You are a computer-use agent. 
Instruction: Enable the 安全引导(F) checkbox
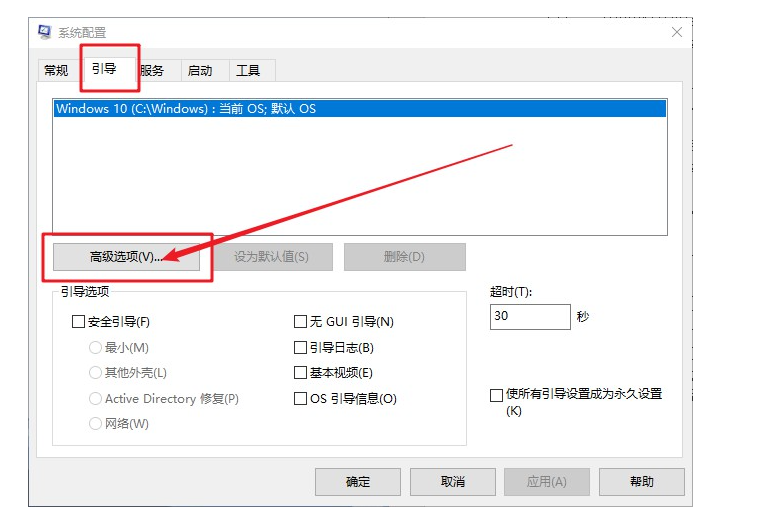[x=79, y=323]
